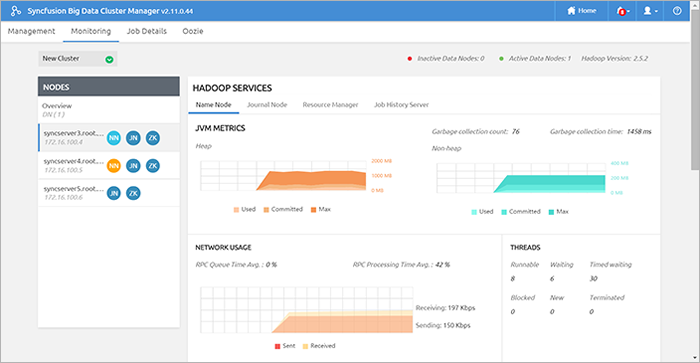Click the JN badge on syncserver3
The height and width of the screenshot is (363, 700).
pos(133,138)
